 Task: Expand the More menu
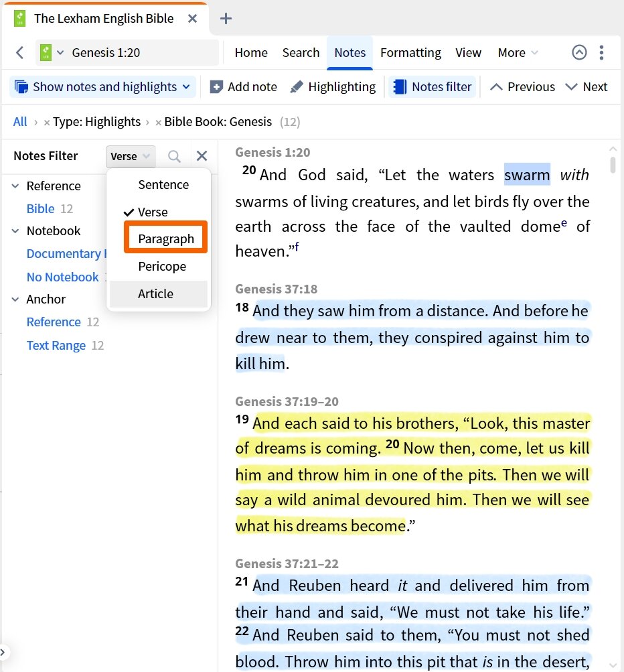click(x=518, y=53)
